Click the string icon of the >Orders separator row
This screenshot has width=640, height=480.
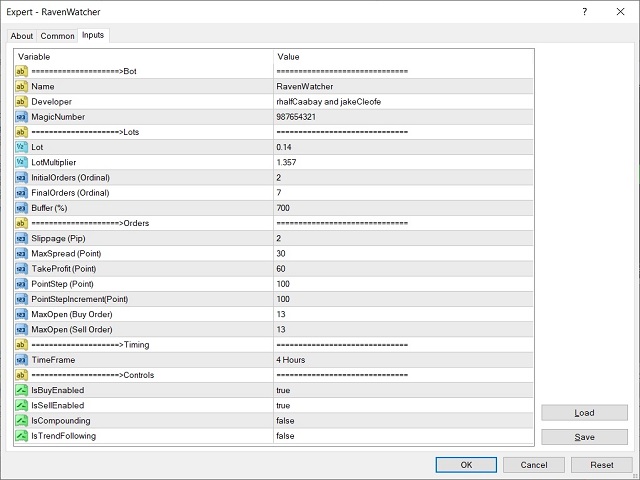click(21, 223)
